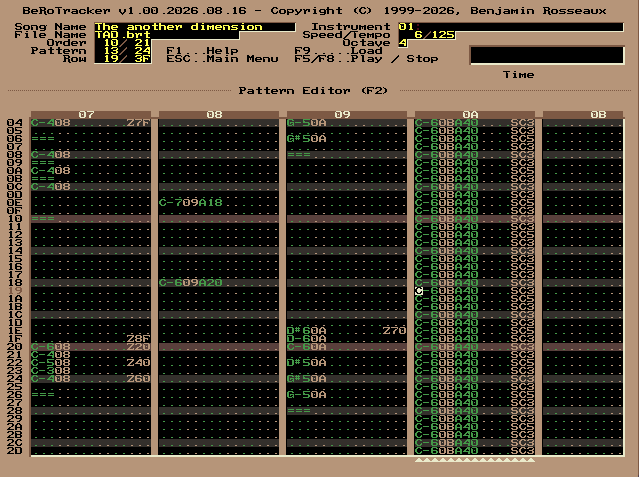This screenshot has height=477, width=639.
Task: Click the 'Pattern Editor (F2)' title
Action: pos(313,91)
